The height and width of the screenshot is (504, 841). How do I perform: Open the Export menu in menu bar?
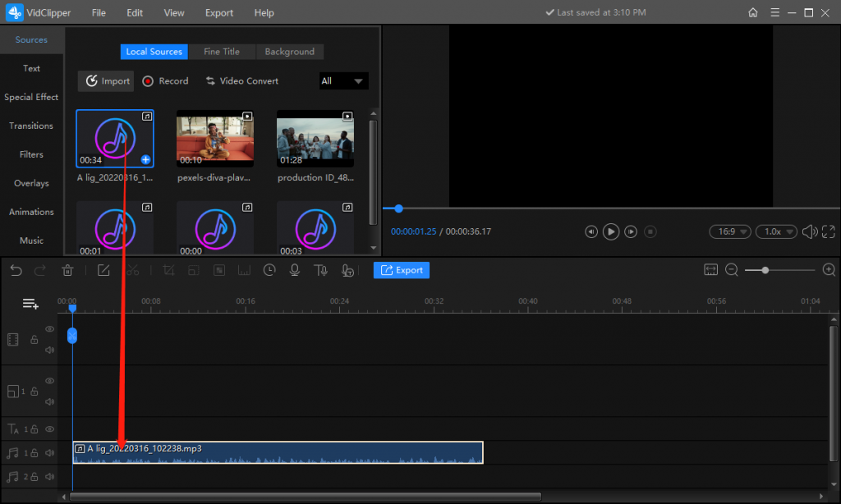(x=219, y=13)
